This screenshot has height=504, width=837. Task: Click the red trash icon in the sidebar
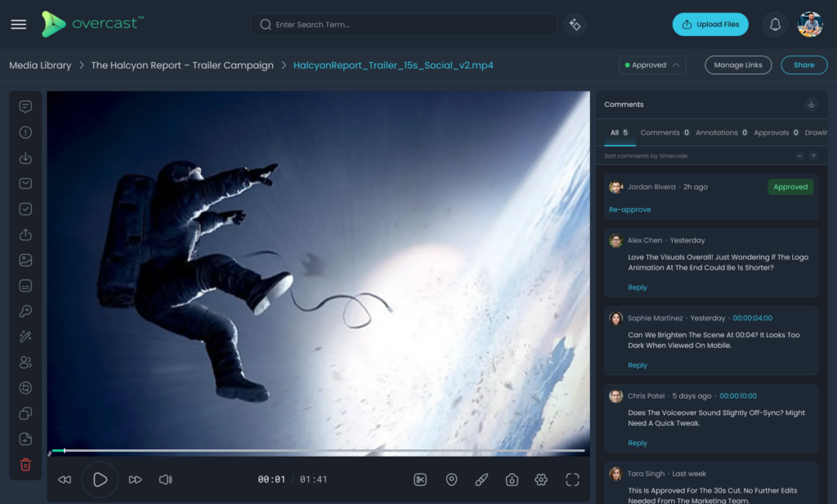coord(25,464)
